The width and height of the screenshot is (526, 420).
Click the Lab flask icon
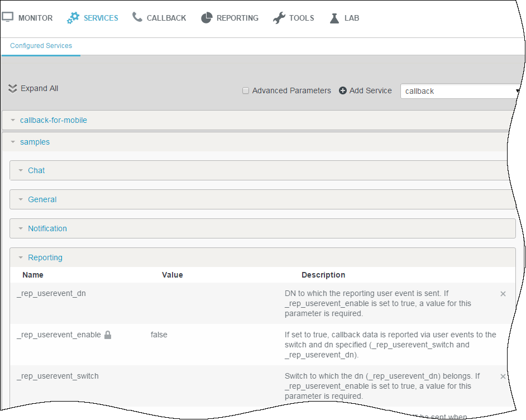pos(334,18)
